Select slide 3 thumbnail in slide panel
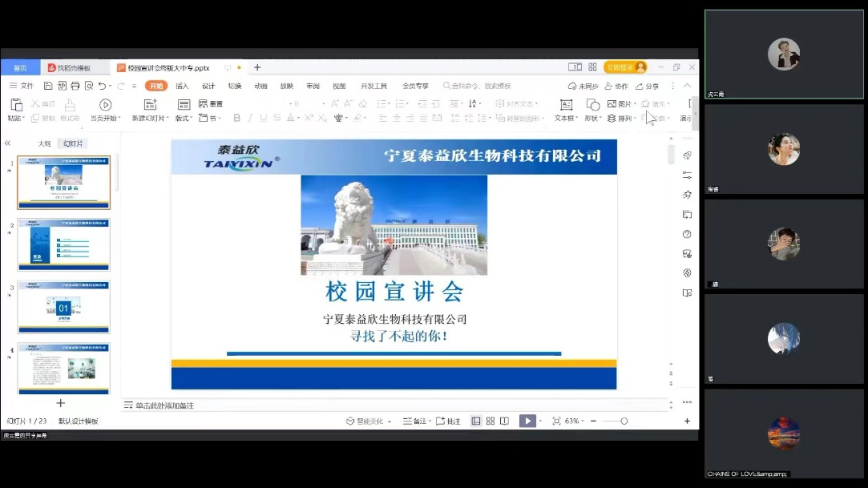The image size is (868, 488). [x=63, y=307]
